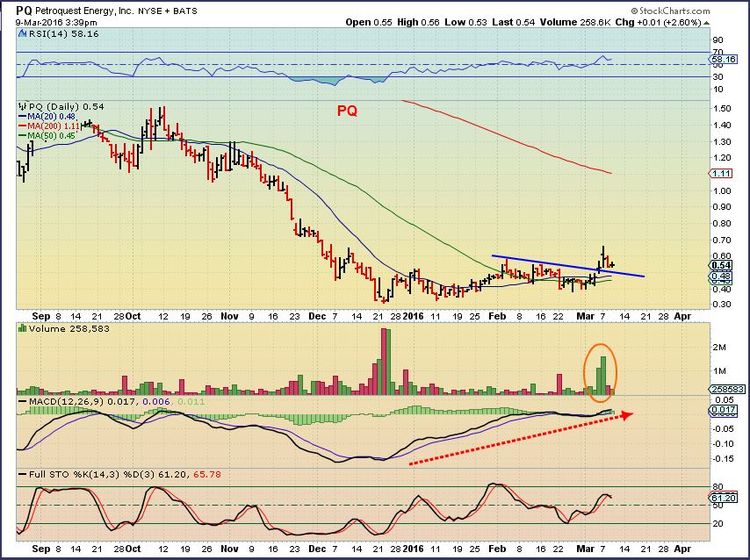
Task: Click the 10 level on RSI axis
Action: 718,89
